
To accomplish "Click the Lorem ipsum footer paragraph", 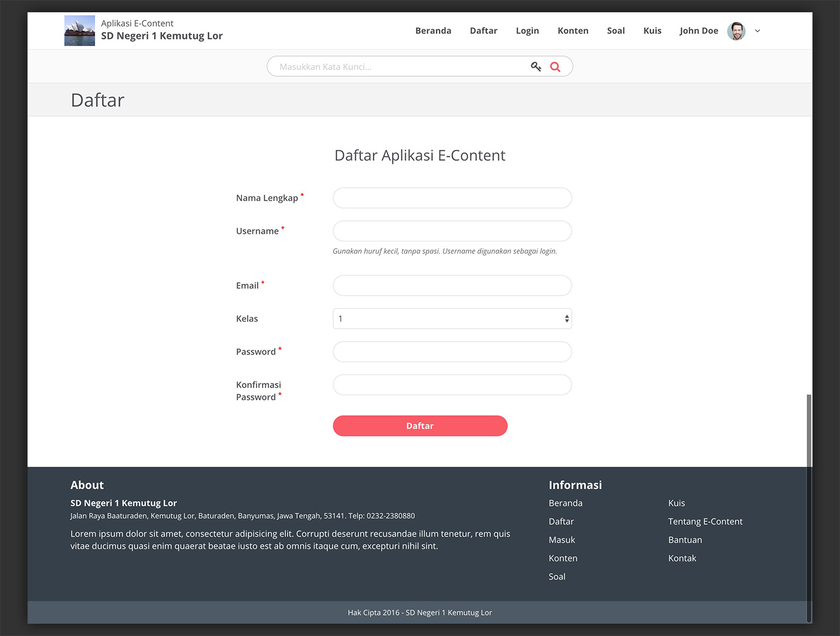I will point(290,540).
